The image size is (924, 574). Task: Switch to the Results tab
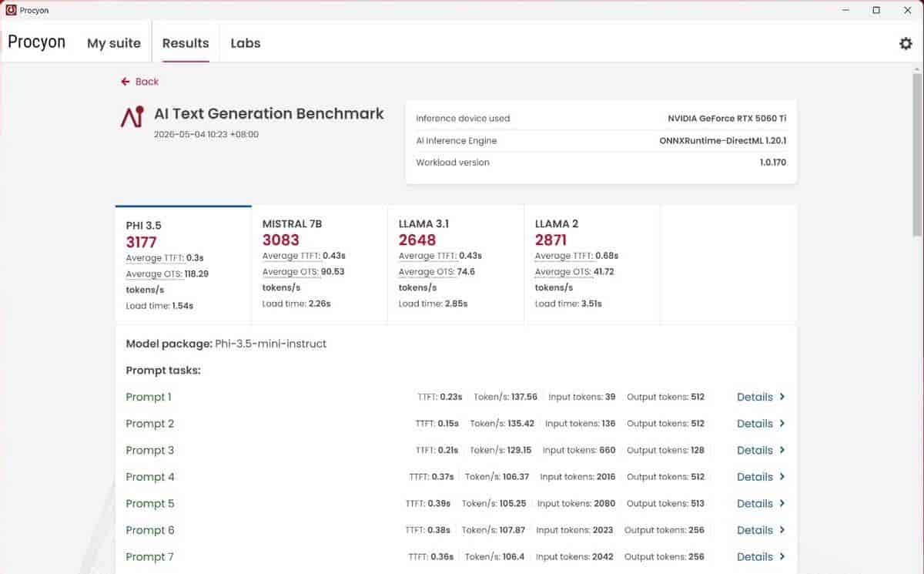(x=186, y=43)
